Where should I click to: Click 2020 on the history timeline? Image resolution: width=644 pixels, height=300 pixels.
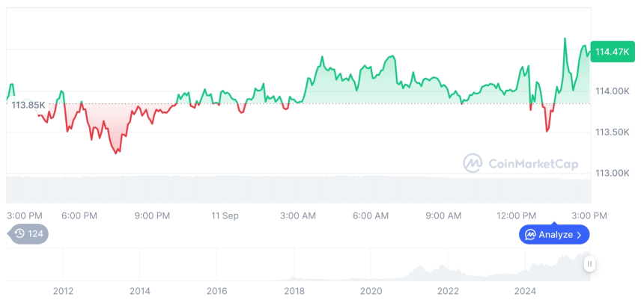point(371,290)
